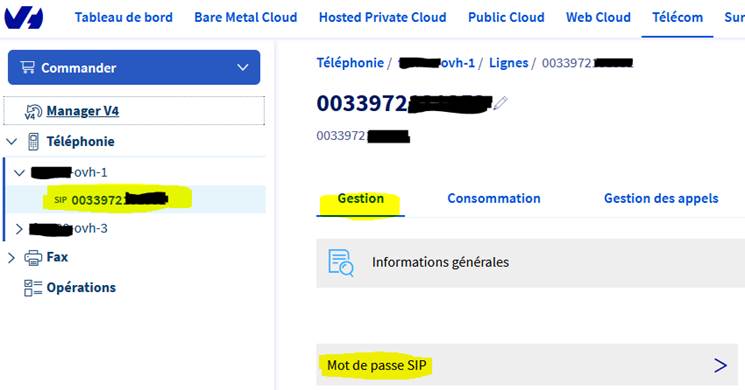This screenshot has width=745, height=390.
Task: Select the SIP 0033972 line in sidebar
Action: coord(136,200)
